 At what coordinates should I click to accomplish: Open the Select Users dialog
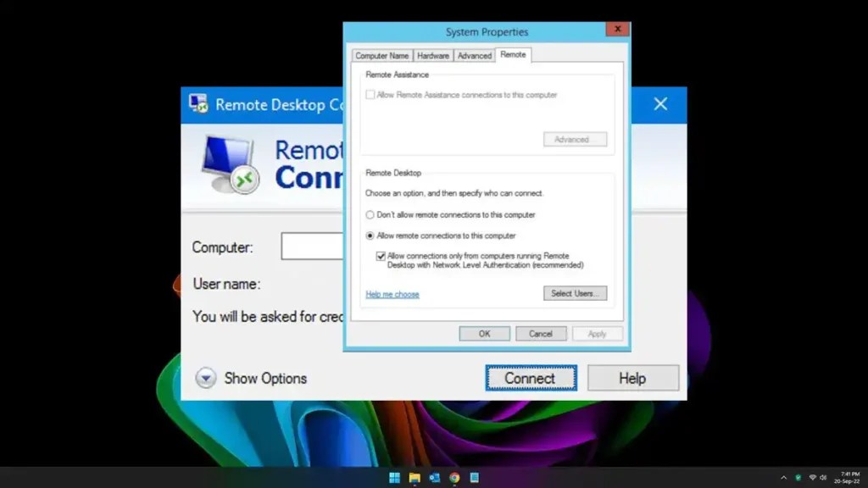coord(576,293)
